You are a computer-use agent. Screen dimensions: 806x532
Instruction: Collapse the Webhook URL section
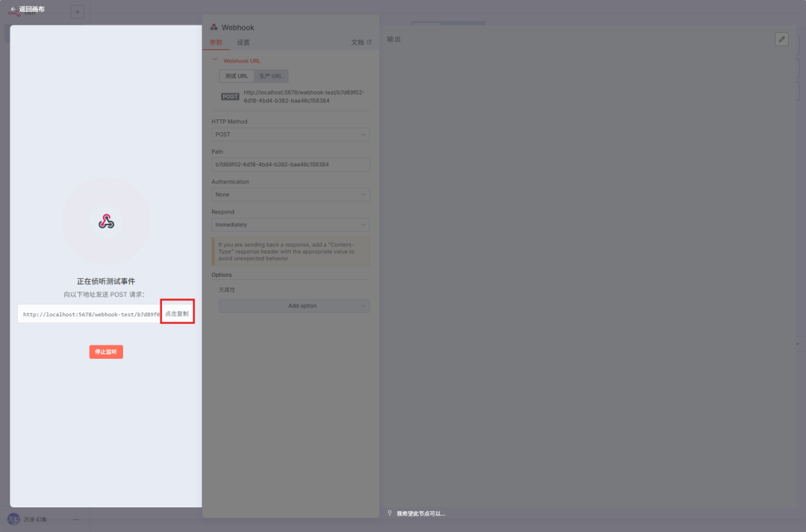tap(215, 60)
